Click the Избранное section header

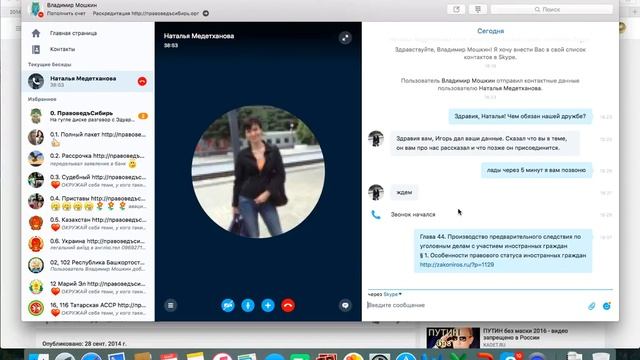(x=42, y=99)
